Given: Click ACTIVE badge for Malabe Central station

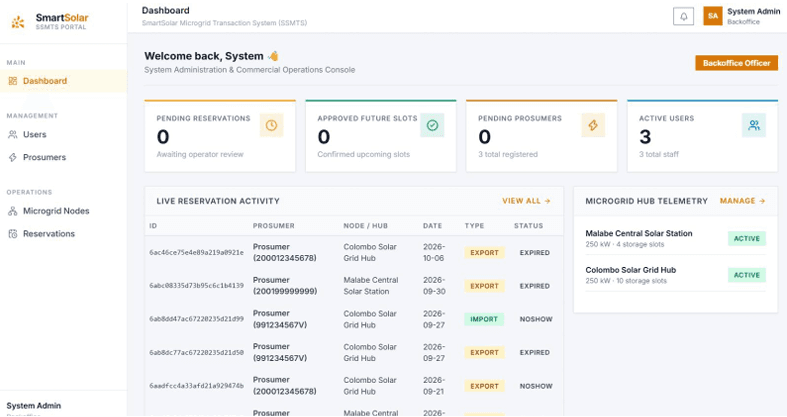Looking at the screenshot, I should pos(747,238).
